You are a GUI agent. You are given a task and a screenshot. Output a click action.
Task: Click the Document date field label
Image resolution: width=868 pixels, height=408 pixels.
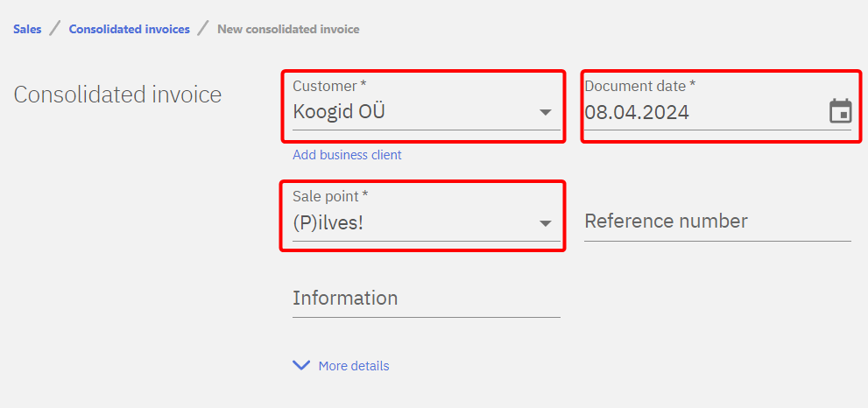pyautogui.click(x=639, y=86)
